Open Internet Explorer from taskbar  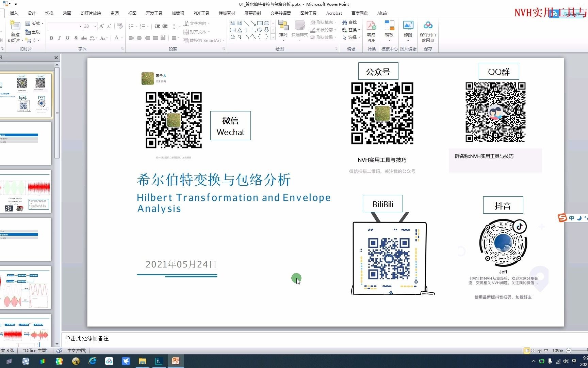coord(92,361)
